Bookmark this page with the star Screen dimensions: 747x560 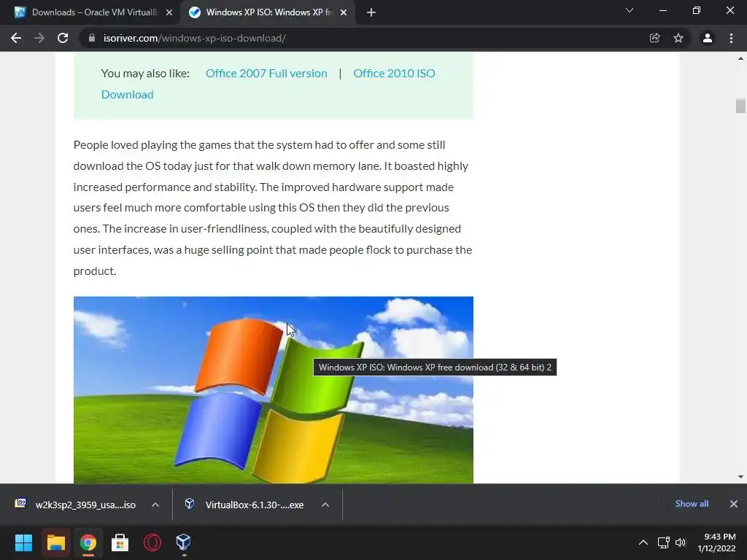[678, 38]
